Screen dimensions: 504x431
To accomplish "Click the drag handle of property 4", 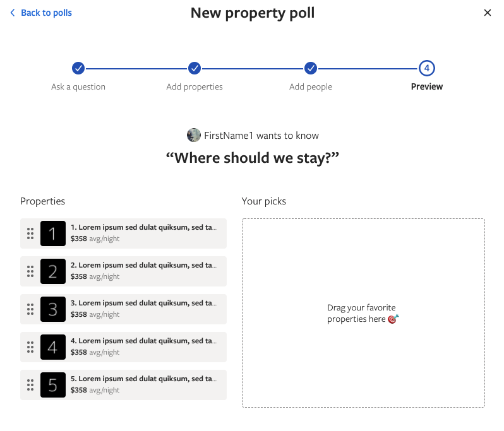I will click(30, 347).
